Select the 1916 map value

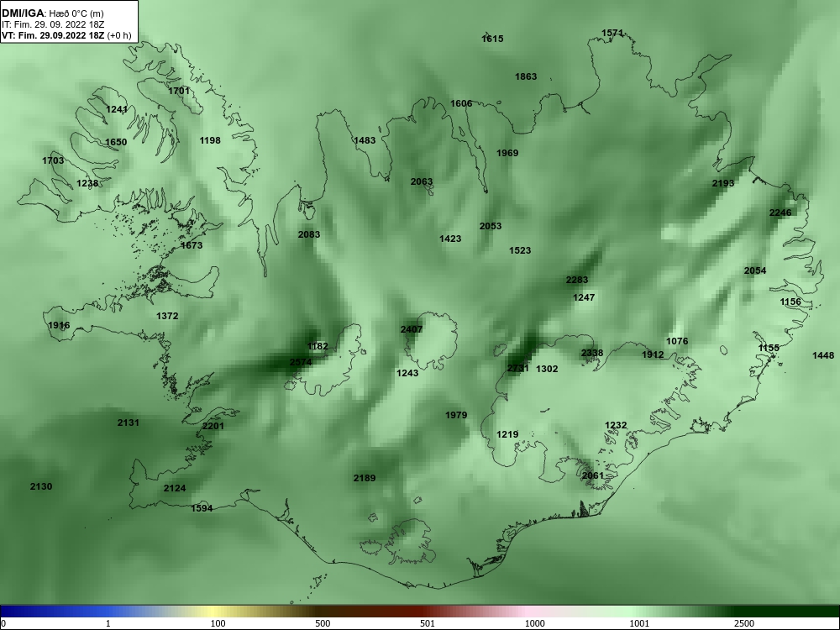(59, 325)
